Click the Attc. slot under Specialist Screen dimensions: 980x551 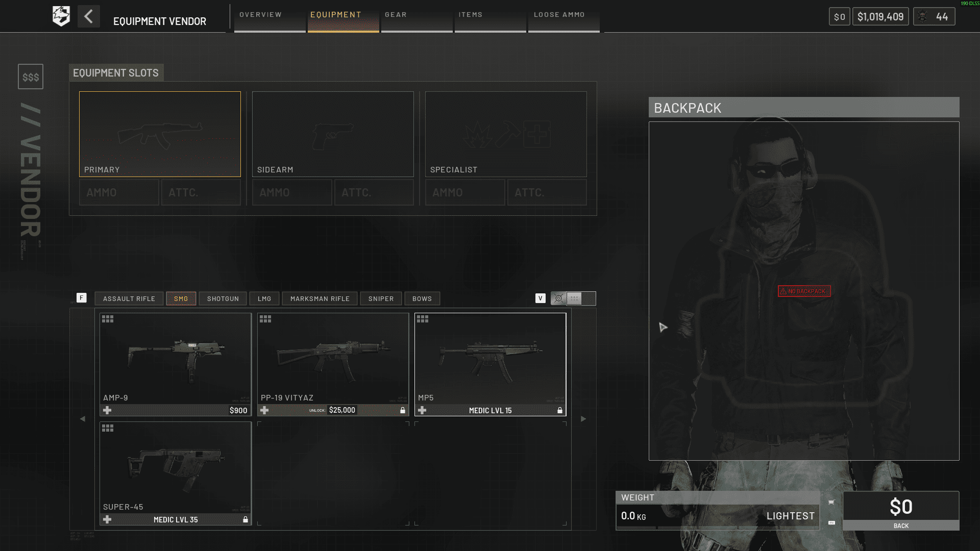[547, 192]
